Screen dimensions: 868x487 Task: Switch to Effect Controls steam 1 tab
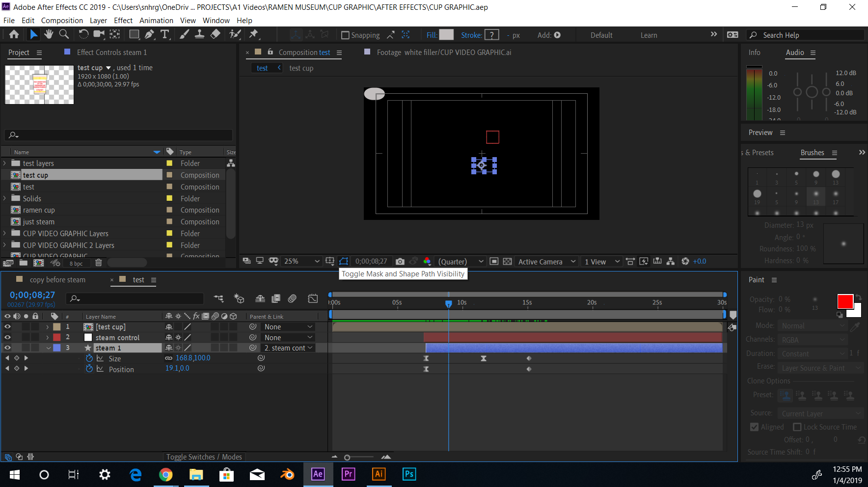[x=111, y=53]
